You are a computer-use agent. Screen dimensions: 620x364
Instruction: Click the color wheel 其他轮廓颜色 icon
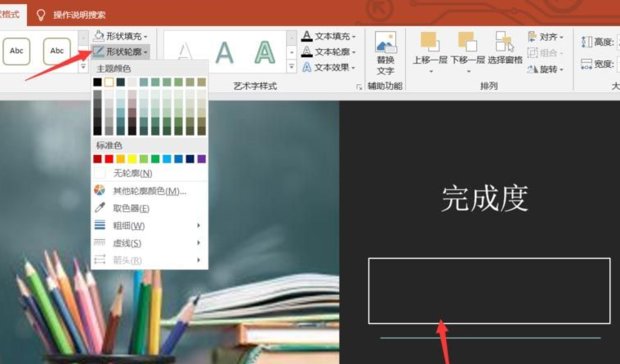(100, 190)
